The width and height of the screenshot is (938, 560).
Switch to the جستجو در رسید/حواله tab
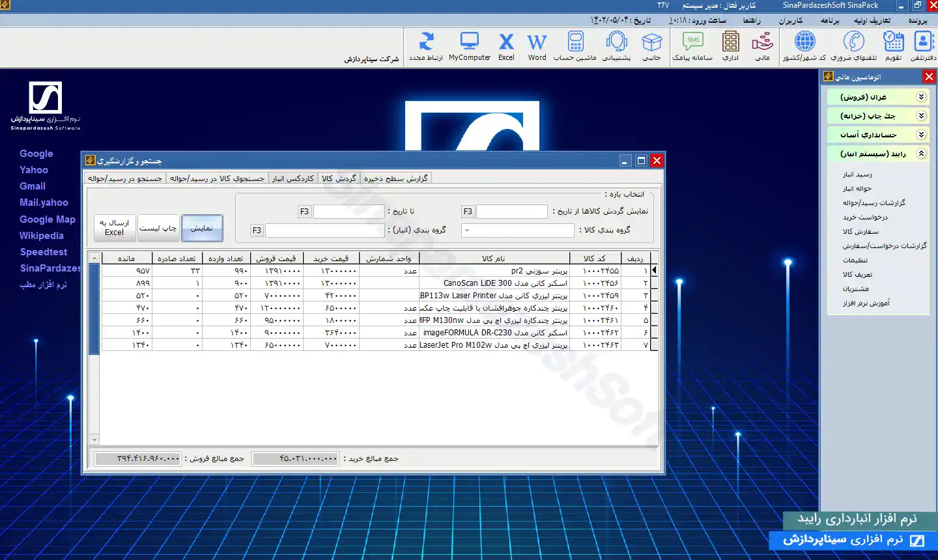[x=125, y=178]
